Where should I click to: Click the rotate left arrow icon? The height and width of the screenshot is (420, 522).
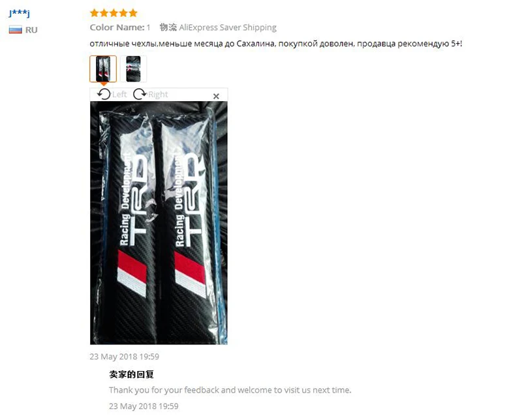(x=104, y=94)
